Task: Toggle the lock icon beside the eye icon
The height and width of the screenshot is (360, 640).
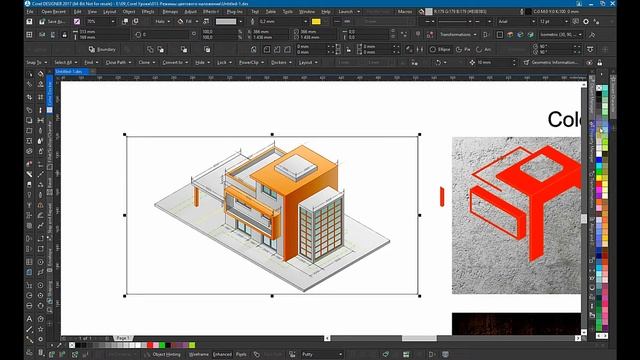Action: click(x=600, y=62)
